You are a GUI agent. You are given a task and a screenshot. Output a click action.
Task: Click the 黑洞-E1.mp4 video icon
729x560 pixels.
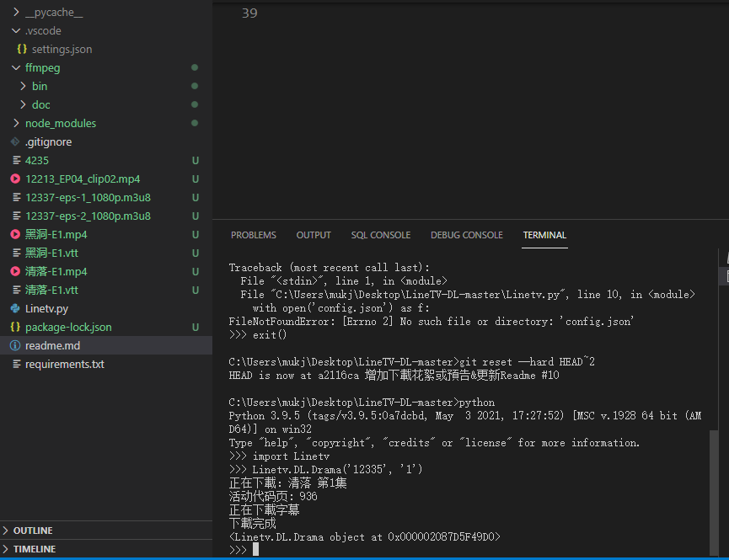click(x=15, y=234)
